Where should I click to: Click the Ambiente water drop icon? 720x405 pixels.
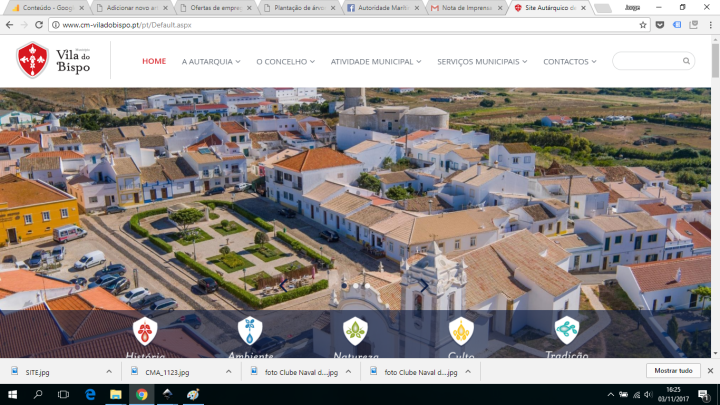[250, 330]
